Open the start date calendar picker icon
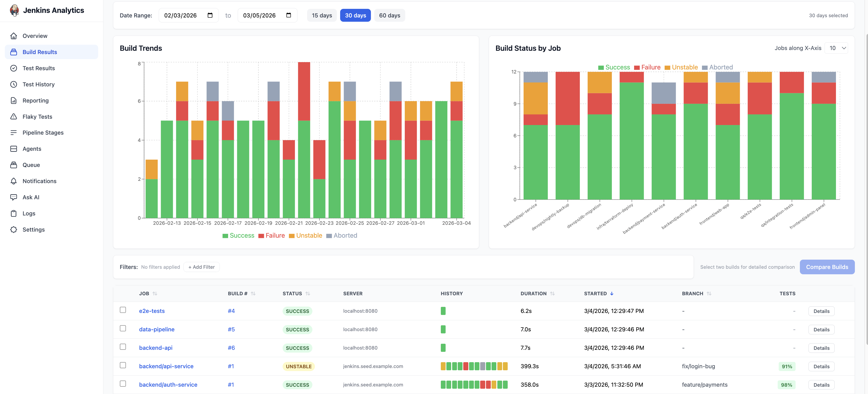This screenshot has width=868, height=394. (x=210, y=15)
